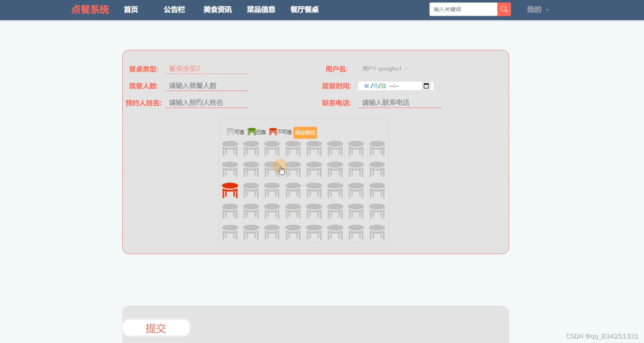
Task: Select sixth seat in the top row
Action: (335, 148)
